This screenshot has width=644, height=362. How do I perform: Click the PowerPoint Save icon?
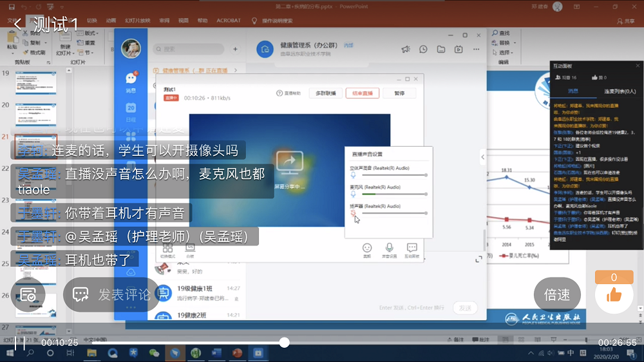tap(12, 6)
